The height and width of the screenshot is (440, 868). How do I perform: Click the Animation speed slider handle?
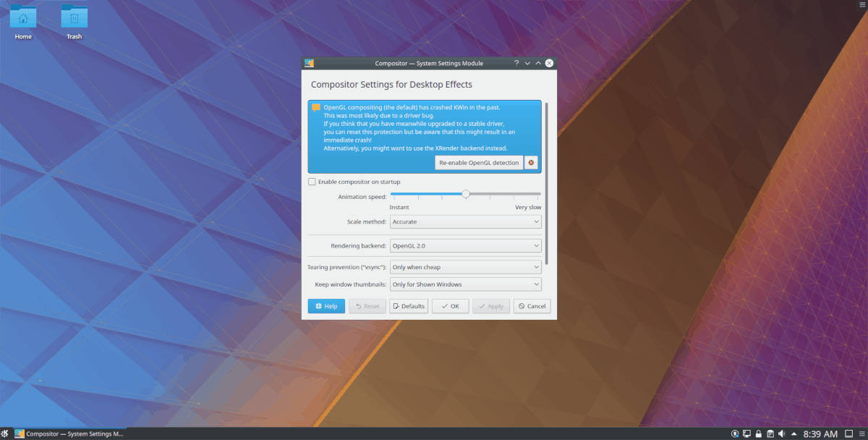[466, 194]
